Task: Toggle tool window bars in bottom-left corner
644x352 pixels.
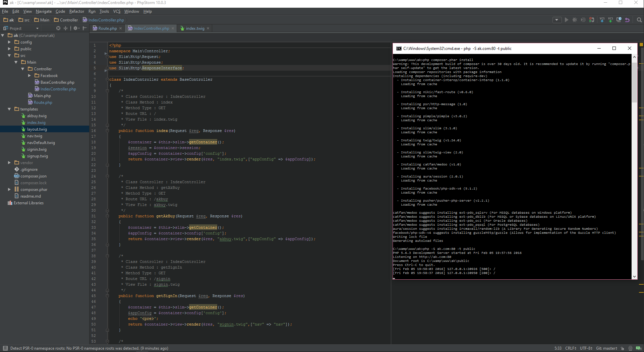Action: click(x=5, y=348)
